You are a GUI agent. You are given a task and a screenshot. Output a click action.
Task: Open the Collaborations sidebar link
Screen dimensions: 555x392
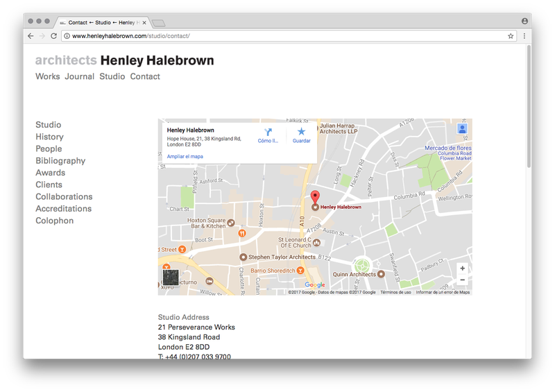pos(64,196)
